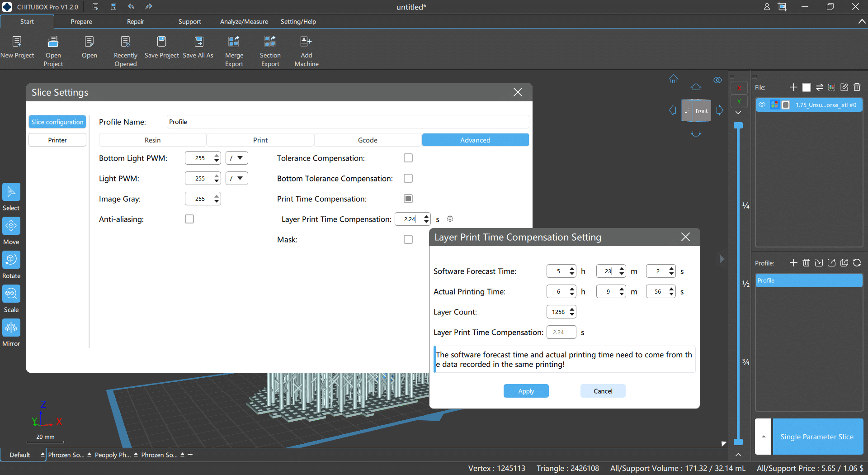
Task: Click the Single Parameter Slice button area
Action: (x=816, y=437)
